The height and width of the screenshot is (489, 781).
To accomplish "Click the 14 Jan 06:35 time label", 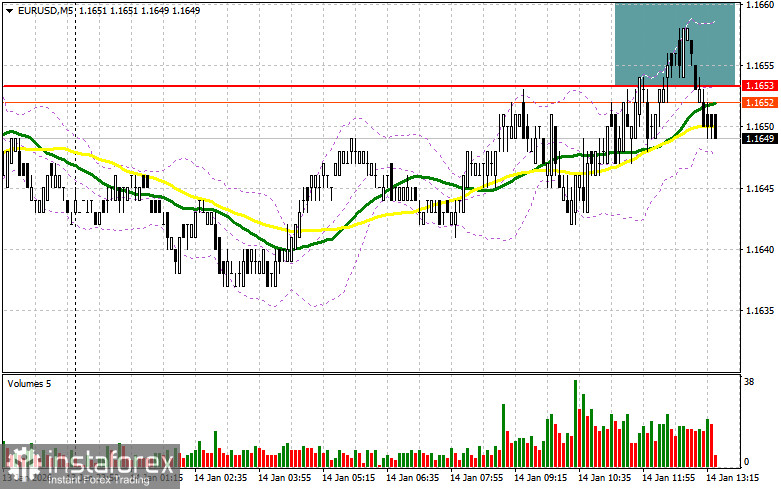I will click(x=412, y=478).
